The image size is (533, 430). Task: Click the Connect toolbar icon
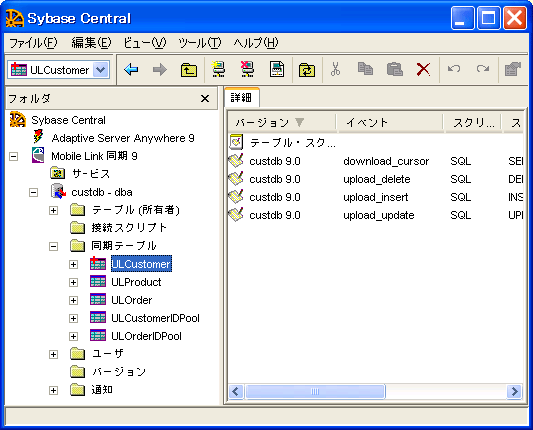pyautogui.click(x=218, y=69)
